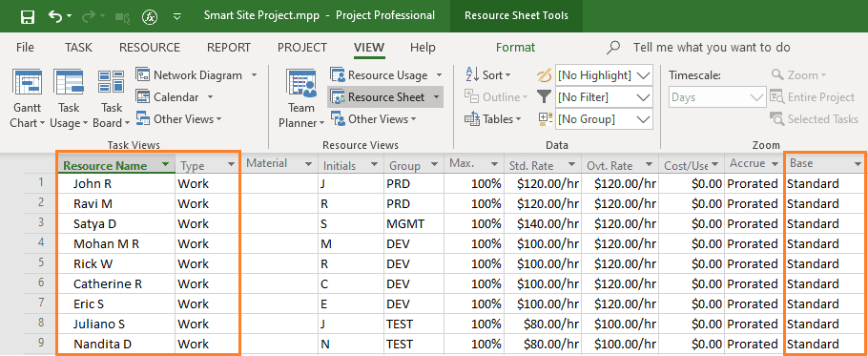The image size is (868, 356).
Task: Click the MGMT group cell
Action: (414, 223)
